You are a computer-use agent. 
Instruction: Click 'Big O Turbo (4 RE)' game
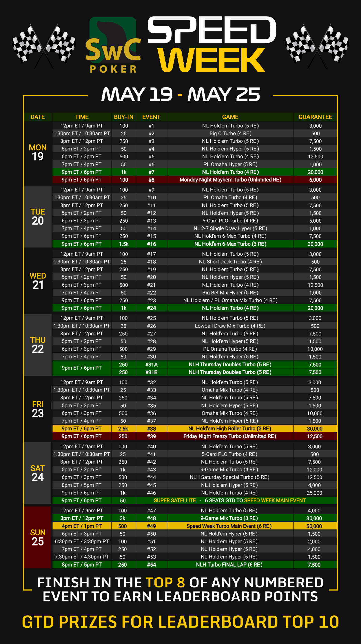pos(230,133)
